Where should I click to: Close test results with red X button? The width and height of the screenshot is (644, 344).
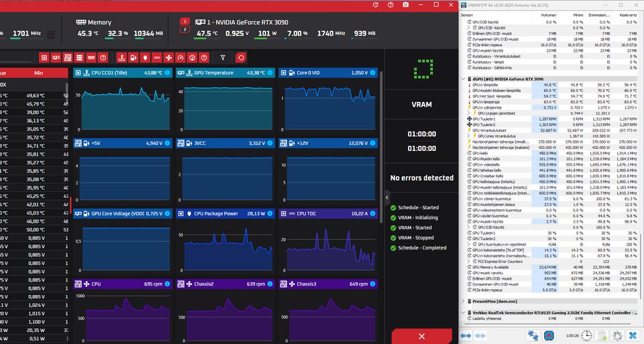click(x=422, y=336)
